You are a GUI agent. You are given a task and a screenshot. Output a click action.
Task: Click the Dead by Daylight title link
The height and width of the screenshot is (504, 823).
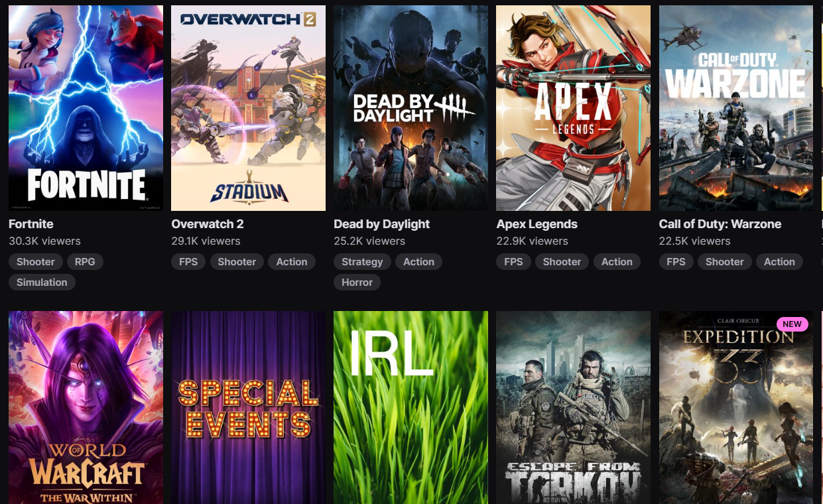pos(382,224)
